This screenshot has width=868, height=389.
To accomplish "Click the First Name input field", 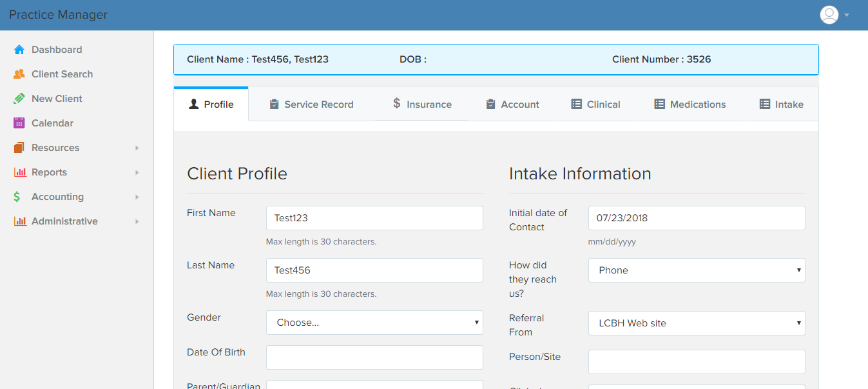I will pos(374,218).
